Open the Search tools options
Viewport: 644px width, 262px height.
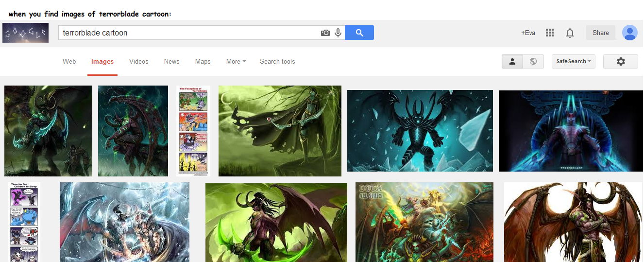277,61
